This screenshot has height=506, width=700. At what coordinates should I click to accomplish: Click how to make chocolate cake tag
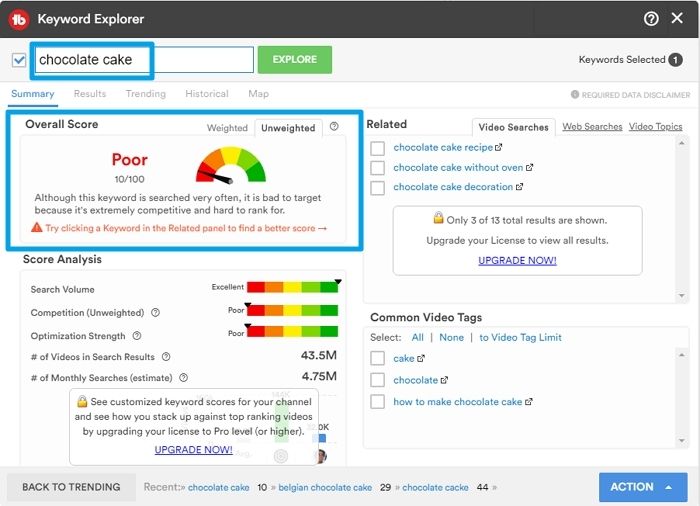(458, 402)
